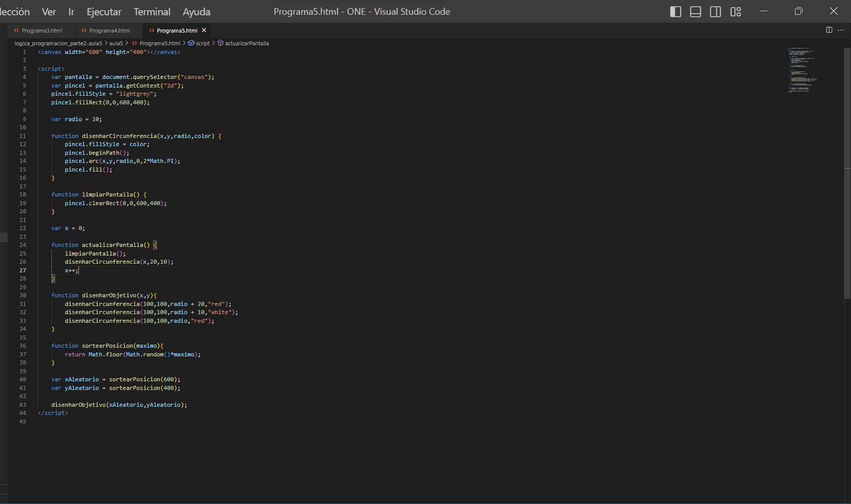Click the "lightgrey" string on line 6
Viewport: 851px width, 504px height.
pos(134,94)
